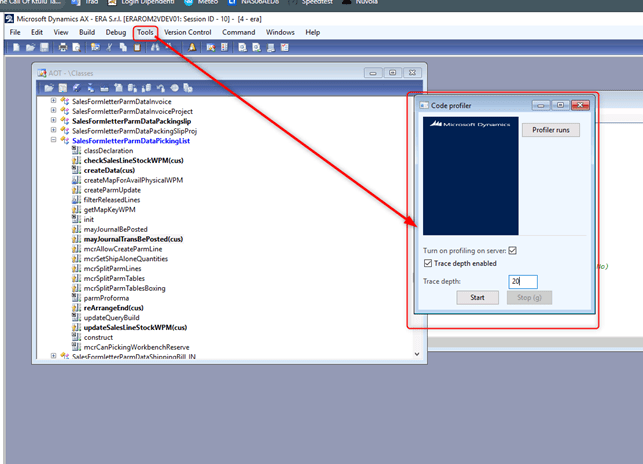This screenshot has height=464, width=643.
Task: Select the createData(cus) method
Action: [x=109, y=170]
